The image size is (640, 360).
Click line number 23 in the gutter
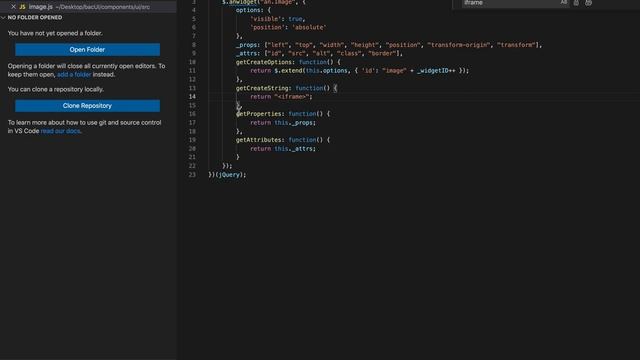click(x=192, y=175)
